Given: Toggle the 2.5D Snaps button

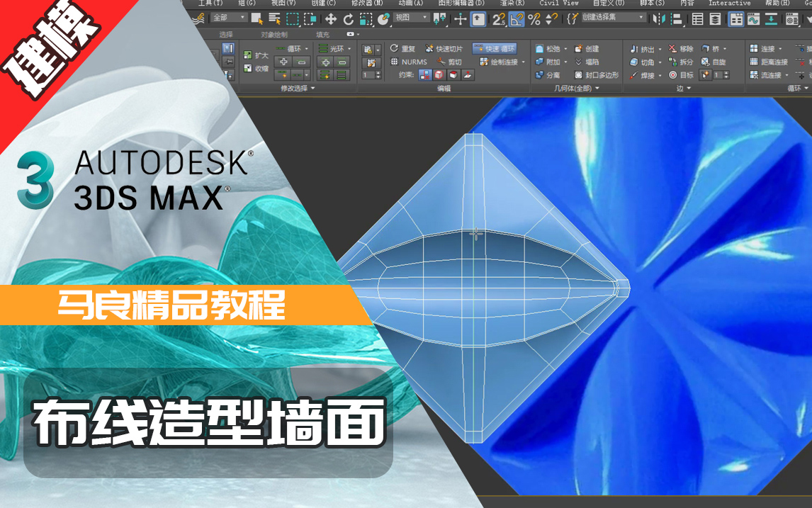Looking at the screenshot, I should pyautogui.click(x=498, y=20).
